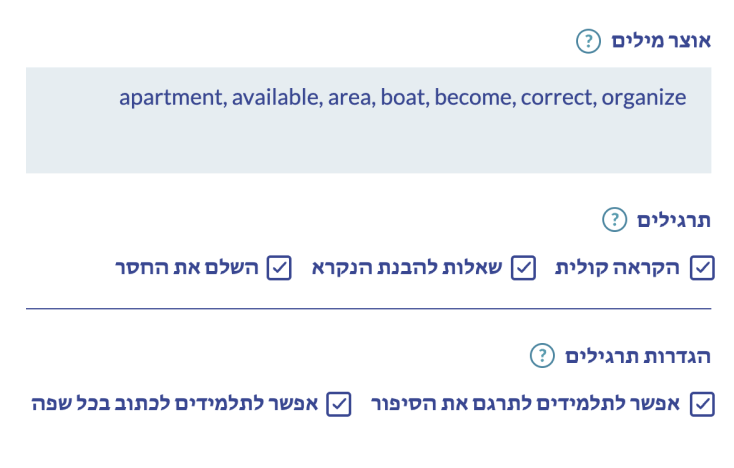Screen dimensions: 734x468
Task: Toggle the שאלות להבנת הנקרא checkbox
Action: tap(523, 268)
